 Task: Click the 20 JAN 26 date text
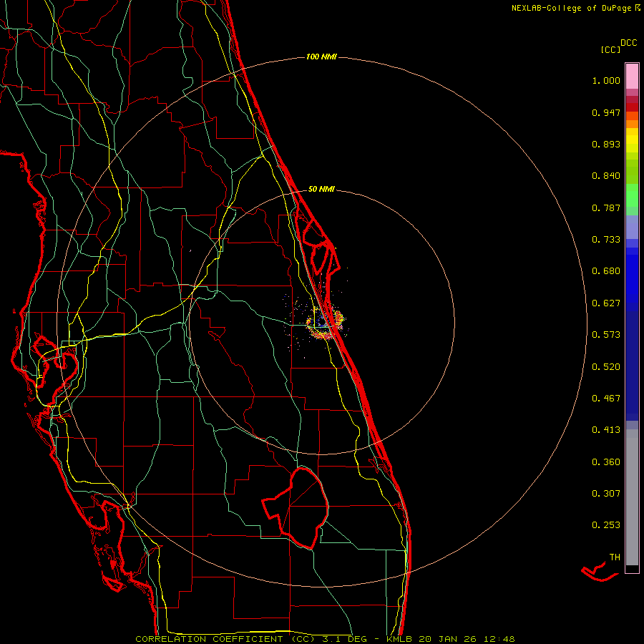447,639
